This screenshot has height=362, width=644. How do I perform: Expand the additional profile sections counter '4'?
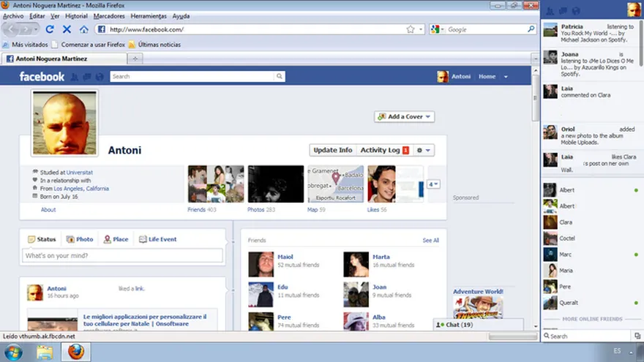coord(433,184)
